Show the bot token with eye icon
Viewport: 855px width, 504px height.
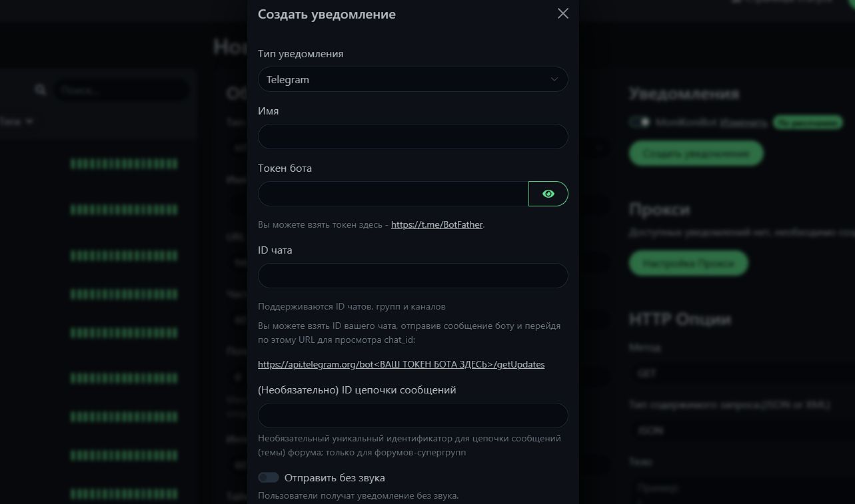pos(548,194)
